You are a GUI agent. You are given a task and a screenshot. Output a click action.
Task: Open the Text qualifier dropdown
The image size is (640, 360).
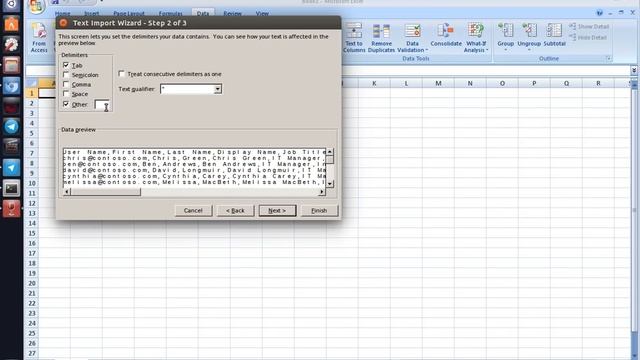click(218, 89)
